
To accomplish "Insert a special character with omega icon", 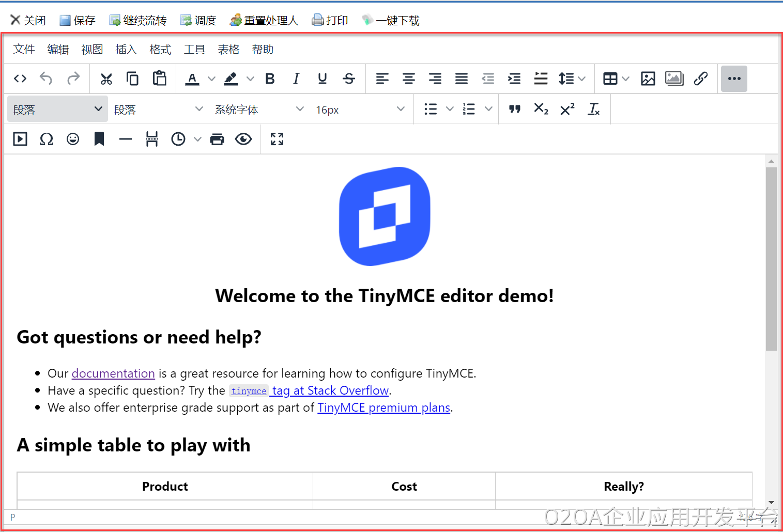I will pos(47,139).
